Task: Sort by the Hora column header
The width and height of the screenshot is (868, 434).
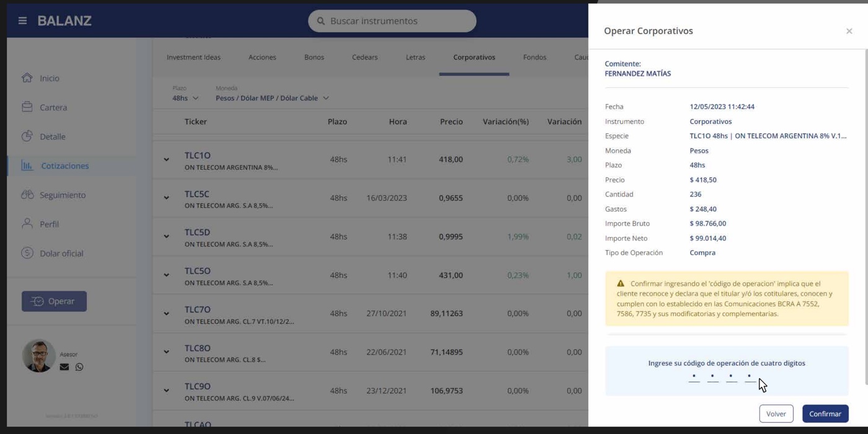Action: click(398, 122)
